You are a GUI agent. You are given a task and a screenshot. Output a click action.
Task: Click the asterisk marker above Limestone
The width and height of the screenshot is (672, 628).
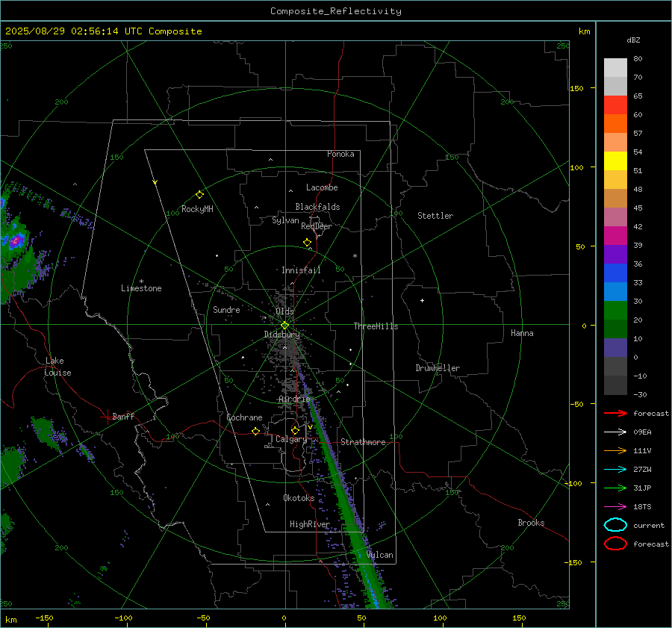point(141,282)
